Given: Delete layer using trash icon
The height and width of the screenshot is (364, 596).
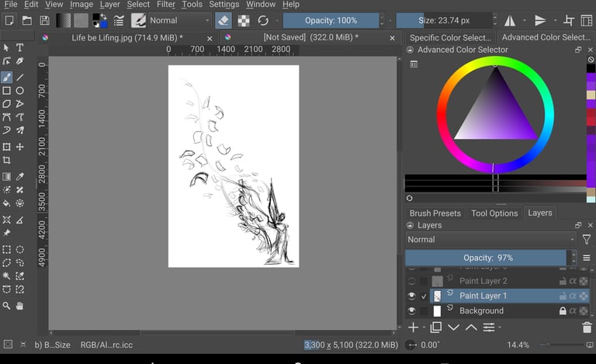Looking at the screenshot, I should pyautogui.click(x=587, y=328).
